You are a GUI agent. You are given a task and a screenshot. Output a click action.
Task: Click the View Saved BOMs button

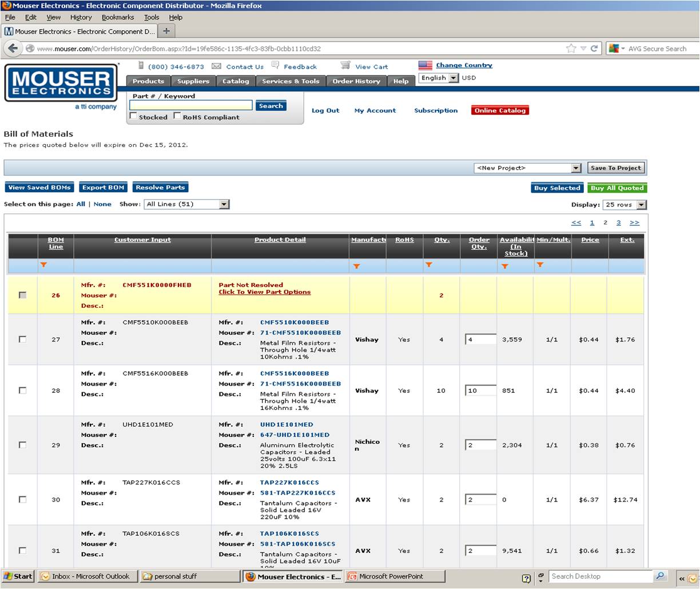pos(39,188)
